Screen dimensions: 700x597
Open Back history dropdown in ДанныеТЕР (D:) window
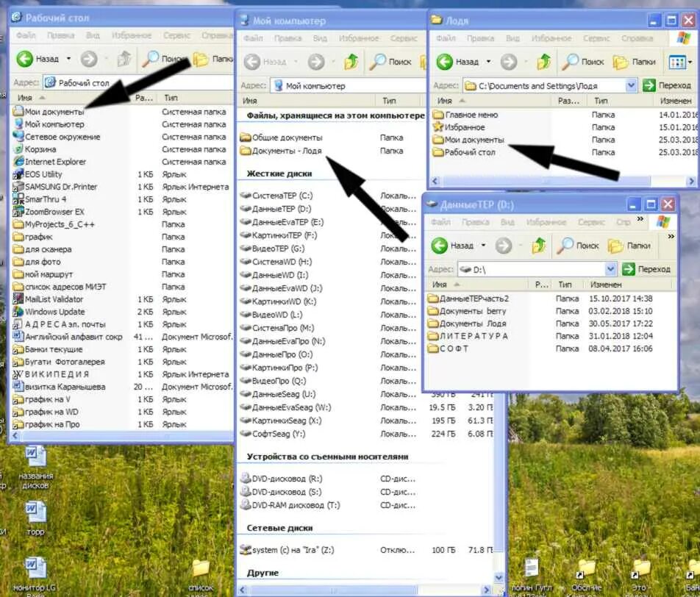(483, 245)
